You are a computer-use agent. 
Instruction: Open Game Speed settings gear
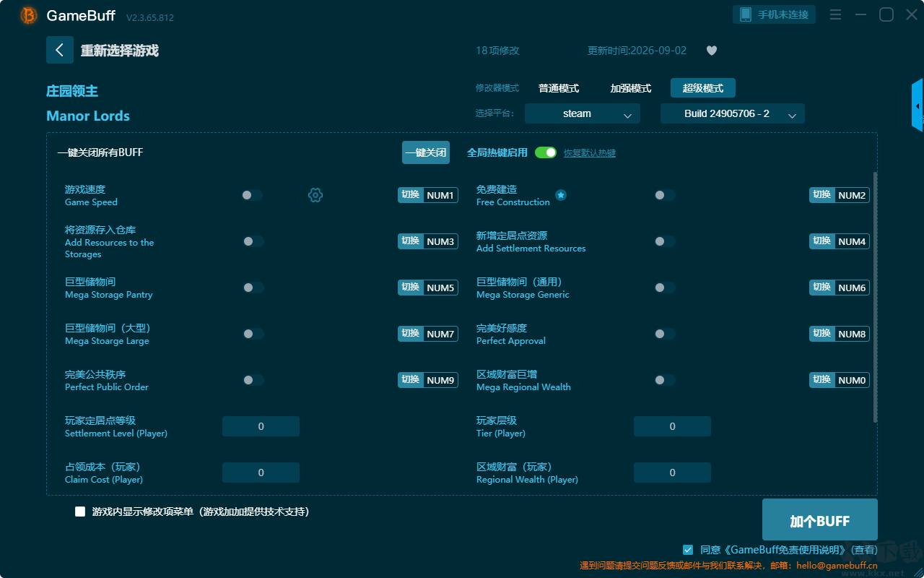[315, 195]
